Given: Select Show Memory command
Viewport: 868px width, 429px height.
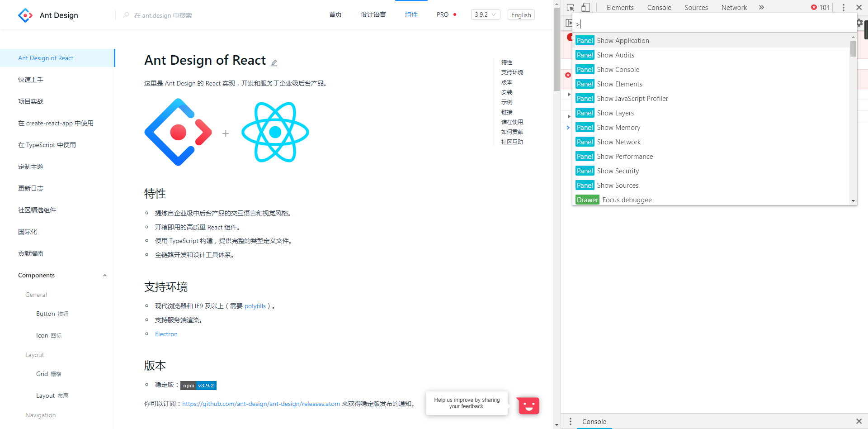Looking at the screenshot, I should click(712, 127).
